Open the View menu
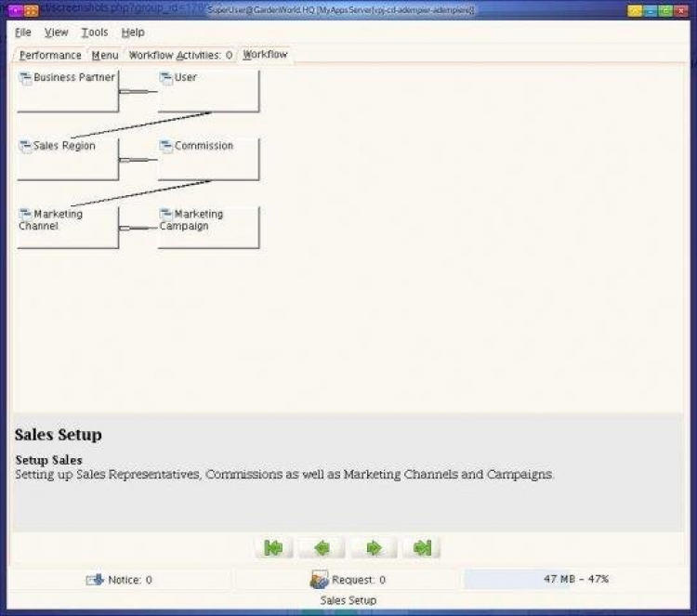The width and height of the screenshot is (697, 616). (56, 33)
